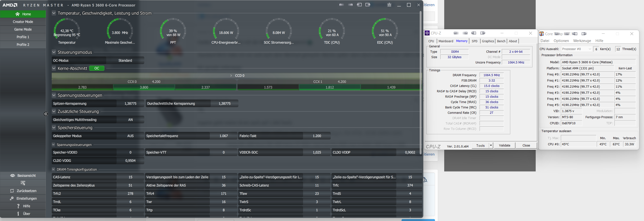The width and height of the screenshot is (644, 221).
Task: Click the import/export profile icon in the sidebar
Action: coord(23,183)
